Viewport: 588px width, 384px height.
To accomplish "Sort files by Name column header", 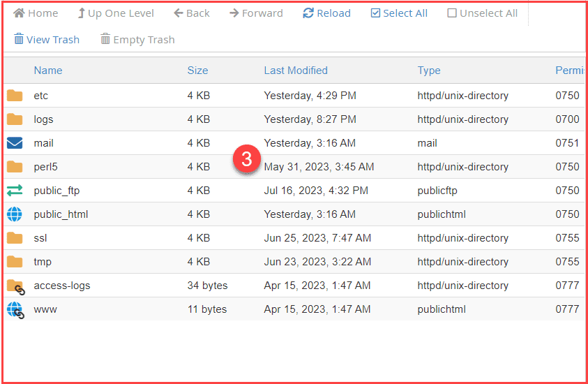I will click(x=48, y=71).
